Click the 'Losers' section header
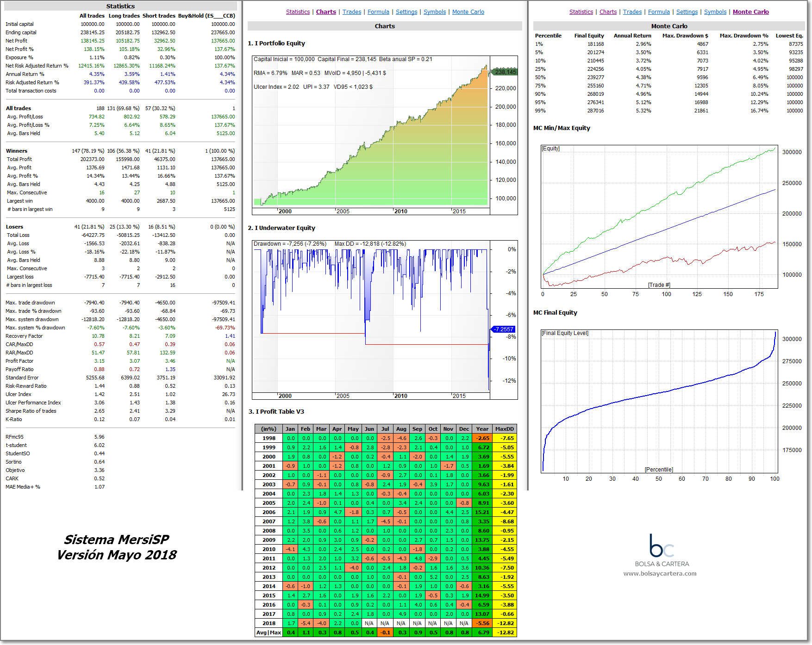 14,227
